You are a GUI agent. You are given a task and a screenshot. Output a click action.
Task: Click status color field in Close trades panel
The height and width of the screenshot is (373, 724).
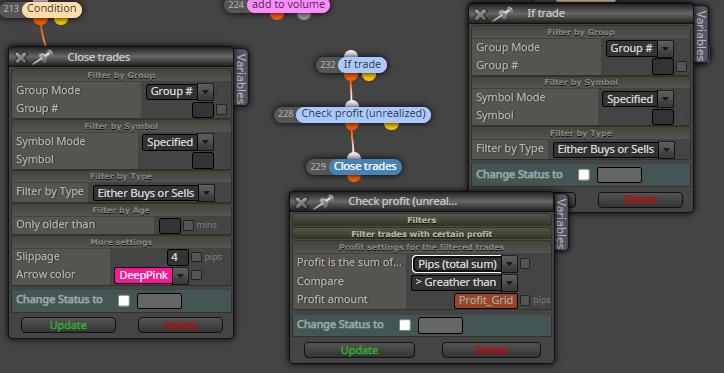(159, 301)
